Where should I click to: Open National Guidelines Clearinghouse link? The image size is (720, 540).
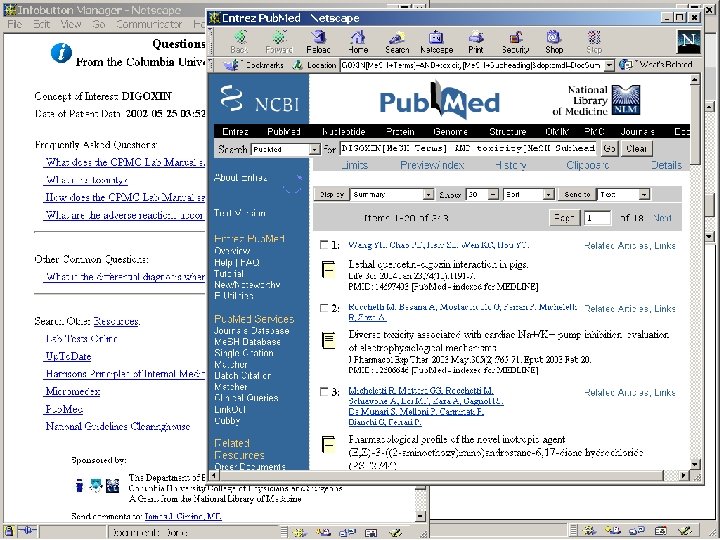(x=118, y=427)
